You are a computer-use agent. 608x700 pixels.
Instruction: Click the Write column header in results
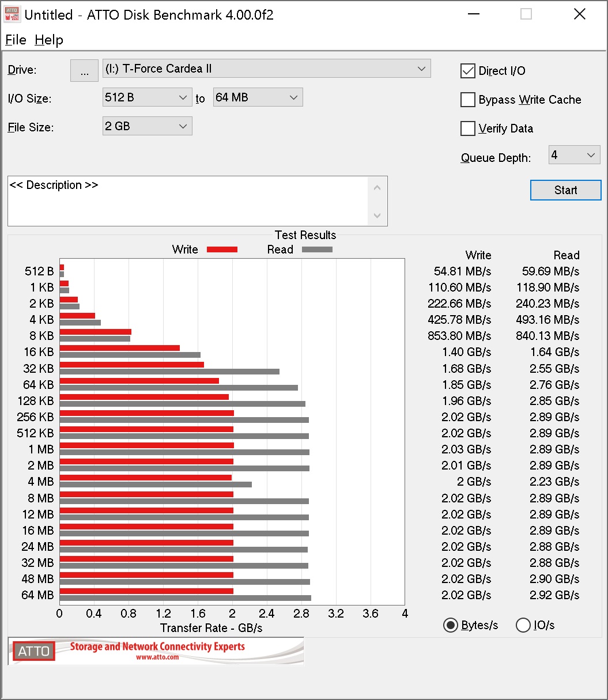(478, 255)
